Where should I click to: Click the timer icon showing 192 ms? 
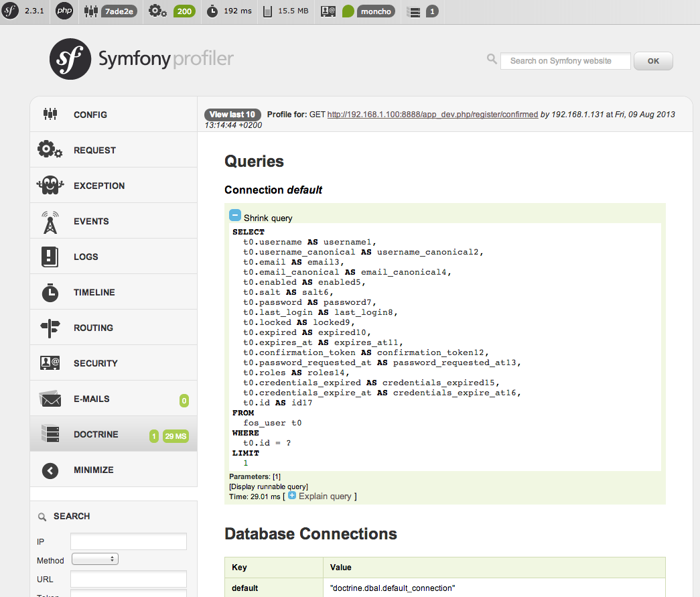212,11
